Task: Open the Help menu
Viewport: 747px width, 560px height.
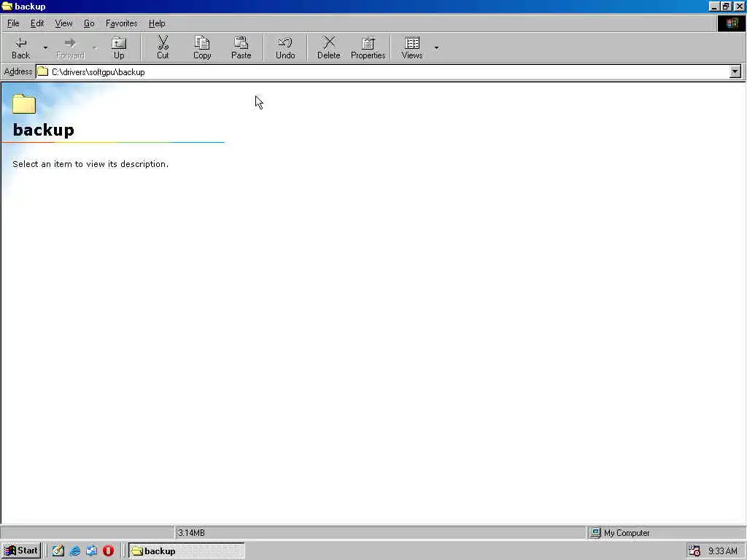Action: tap(157, 23)
